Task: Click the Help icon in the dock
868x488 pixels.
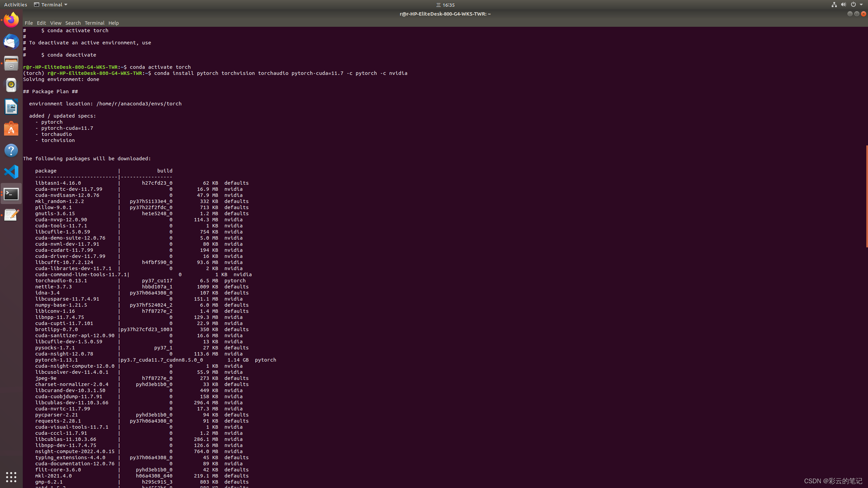Action: click(11, 149)
